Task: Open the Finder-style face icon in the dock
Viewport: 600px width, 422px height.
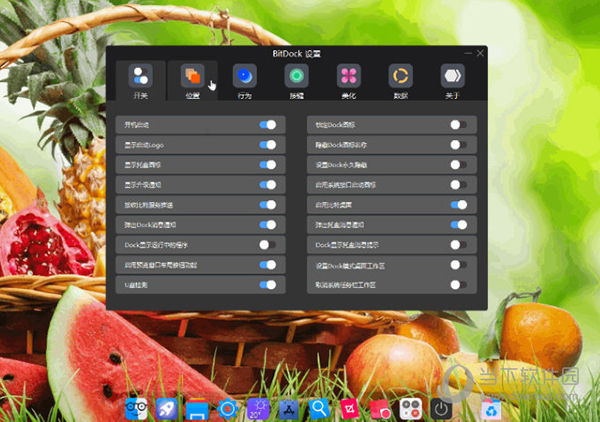Action: pos(136,408)
